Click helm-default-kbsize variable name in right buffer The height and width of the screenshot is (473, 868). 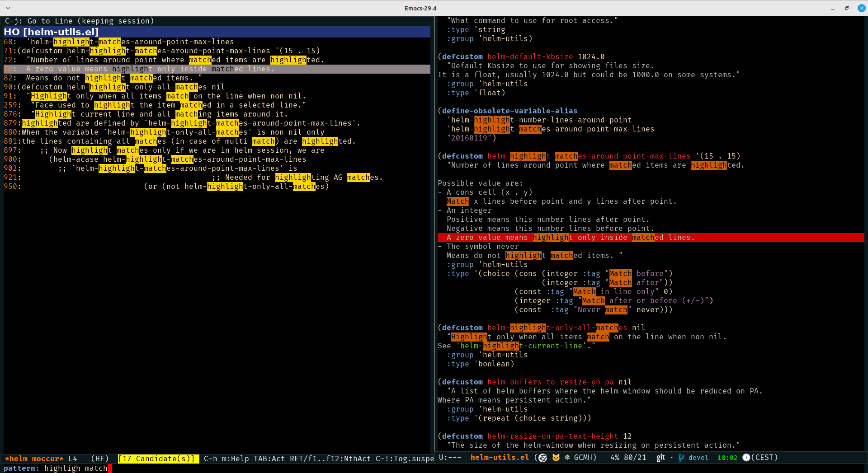point(530,56)
